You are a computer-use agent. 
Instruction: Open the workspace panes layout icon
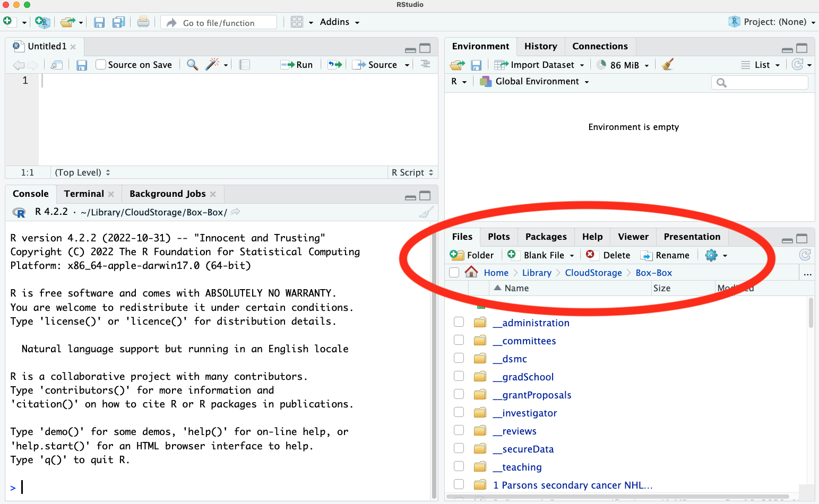[297, 22]
